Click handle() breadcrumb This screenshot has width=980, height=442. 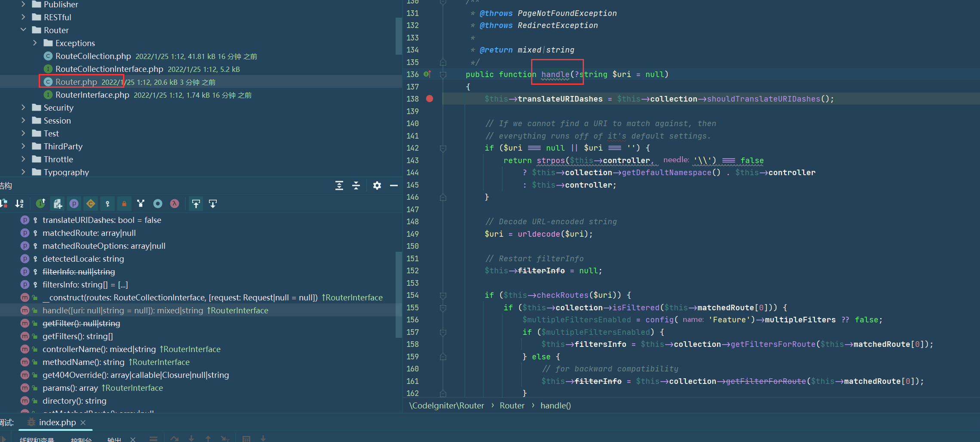click(556, 405)
